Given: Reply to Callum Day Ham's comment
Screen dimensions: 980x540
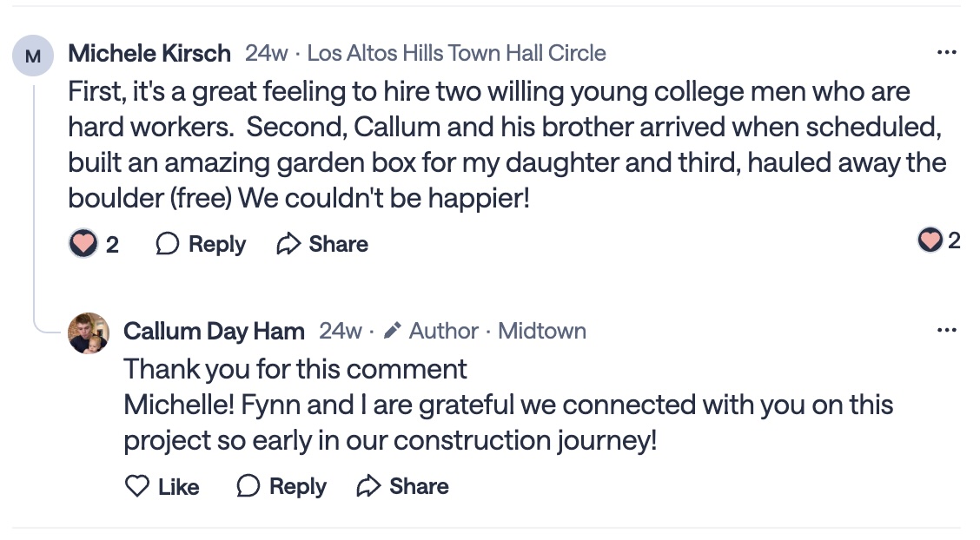Looking at the screenshot, I should point(281,486).
